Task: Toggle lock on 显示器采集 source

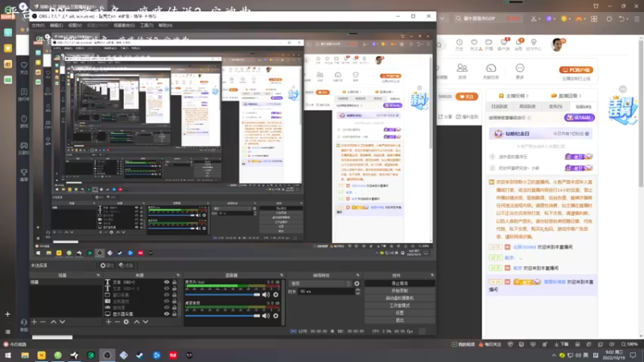Action: point(174,314)
